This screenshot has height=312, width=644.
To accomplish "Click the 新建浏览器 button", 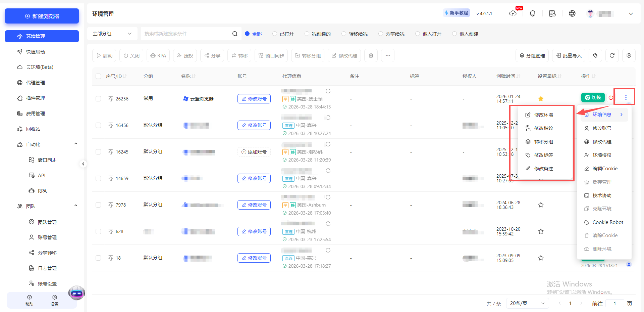I will click(42, 16).
